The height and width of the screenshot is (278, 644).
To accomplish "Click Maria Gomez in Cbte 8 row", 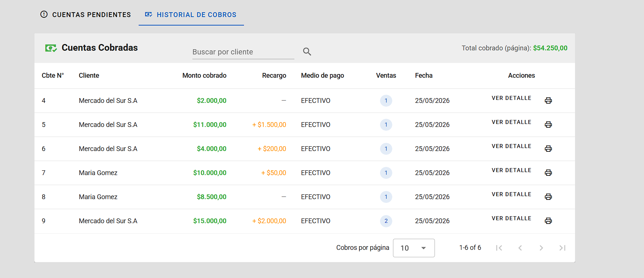I will coord(98,197).
